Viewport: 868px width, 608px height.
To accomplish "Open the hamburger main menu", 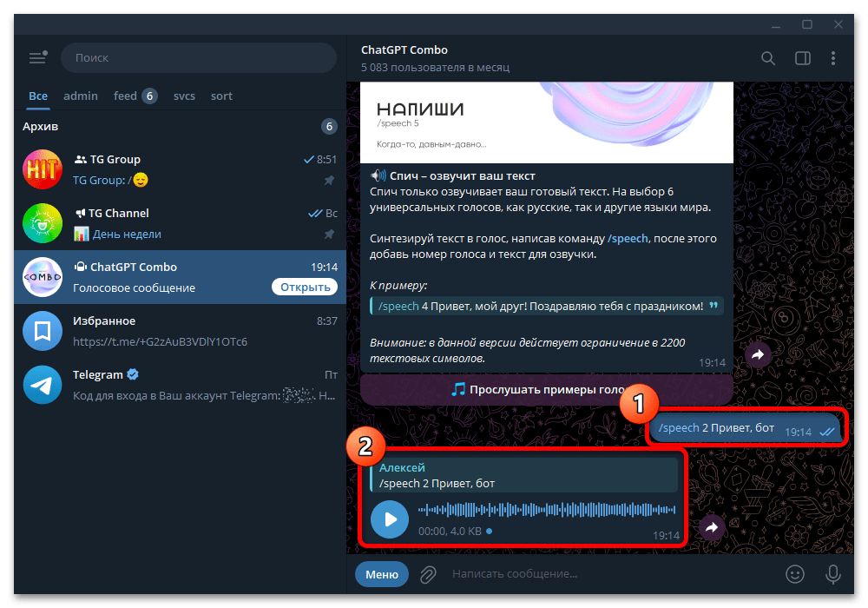I will point(38,57).
